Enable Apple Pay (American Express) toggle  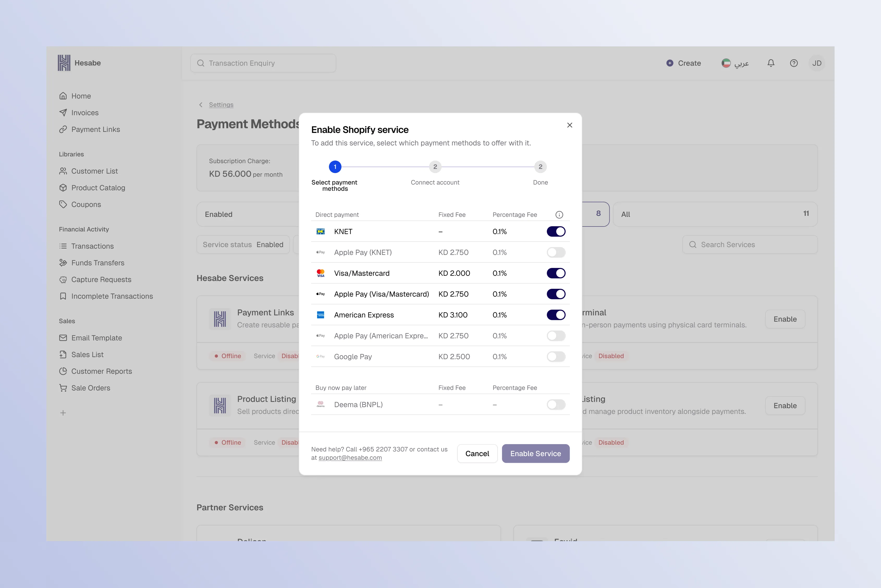point(556,336)
